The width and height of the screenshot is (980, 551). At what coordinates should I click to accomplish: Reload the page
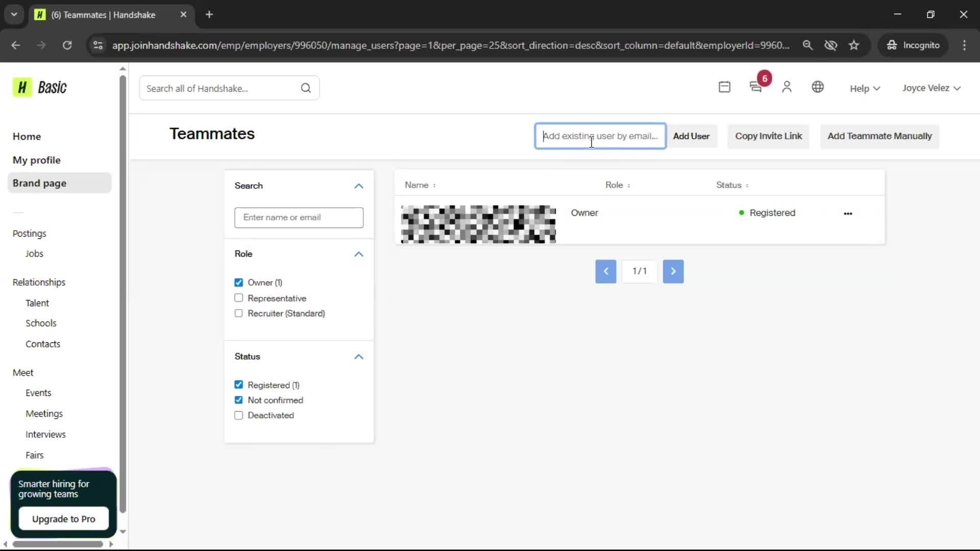67,45
